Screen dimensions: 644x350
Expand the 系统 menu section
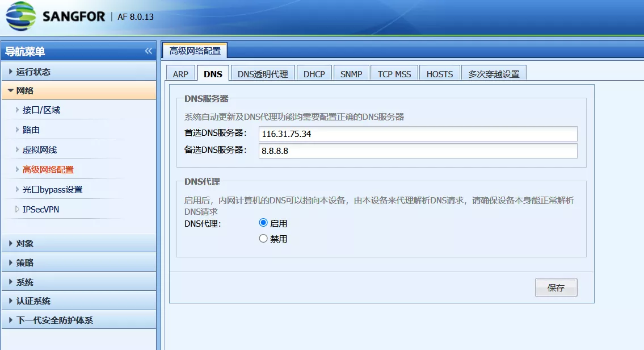click(x=25, y=282)
